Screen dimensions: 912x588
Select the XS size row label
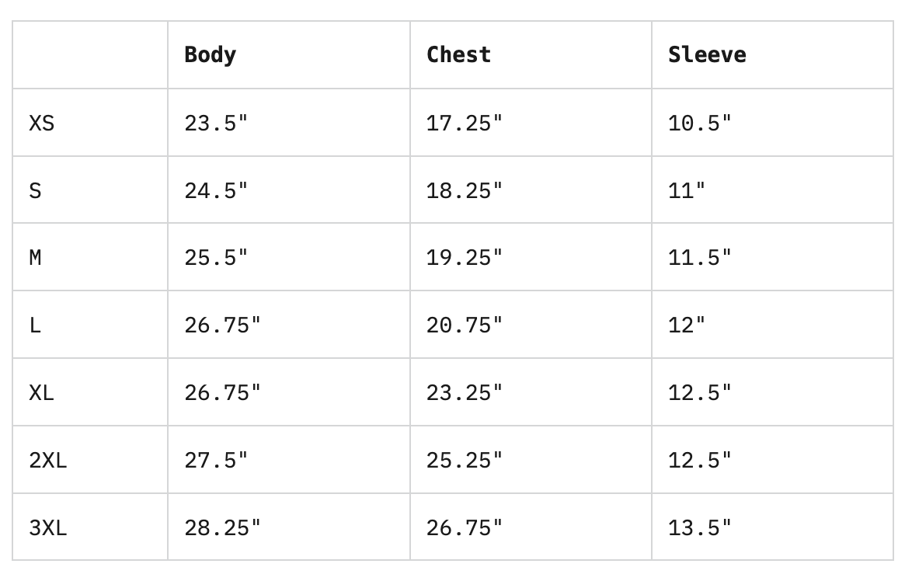point(42,123)
